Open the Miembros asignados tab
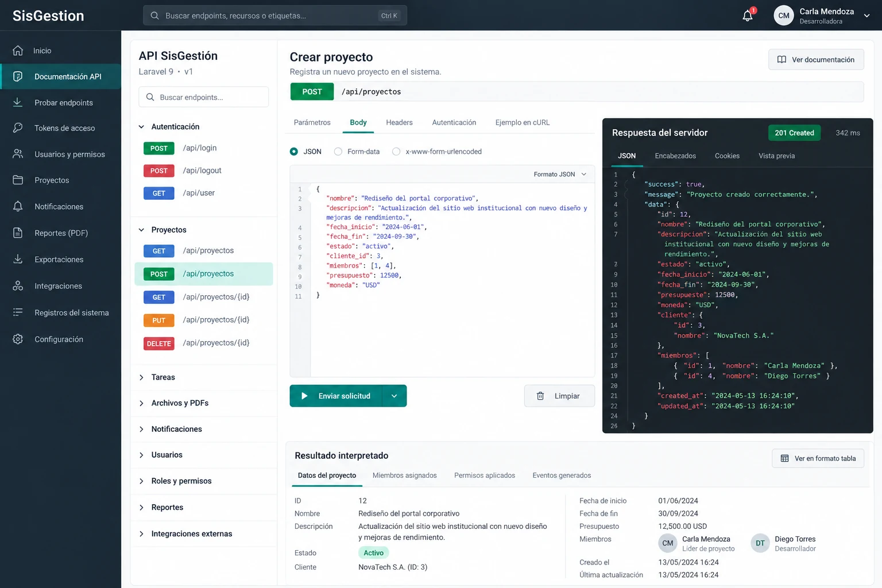Image resolution: width=882 pixels, height=588 pixels. 405,475
